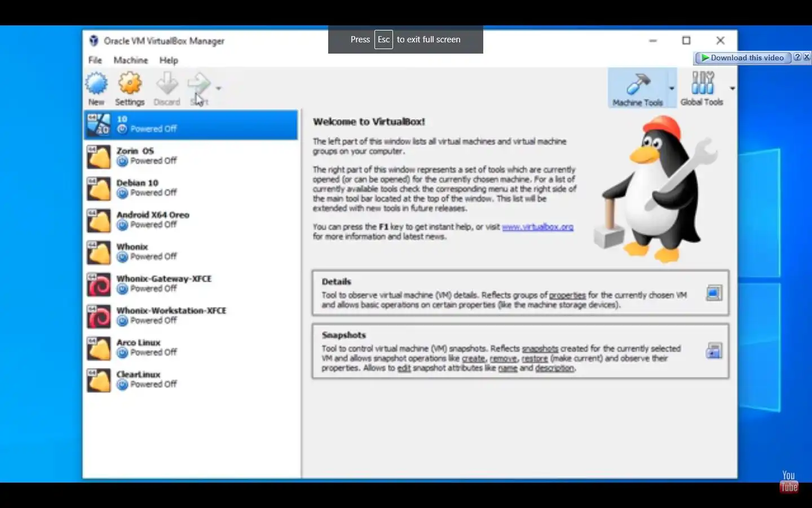This screenshot has width=812, height=508.
Task: Click the ClearLinux machine icon
Action: tap(99, 380)
